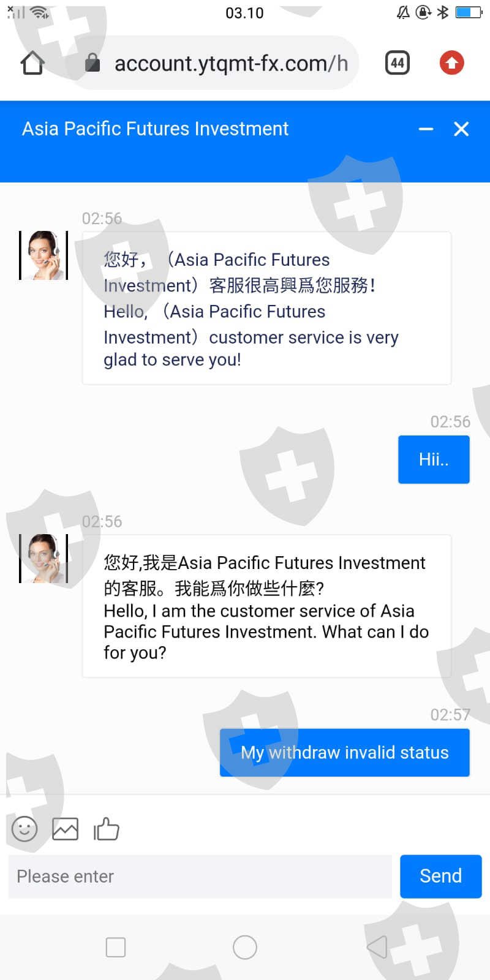
Task: Tap the second agent avatar photo
Action: tap(43, 559)
